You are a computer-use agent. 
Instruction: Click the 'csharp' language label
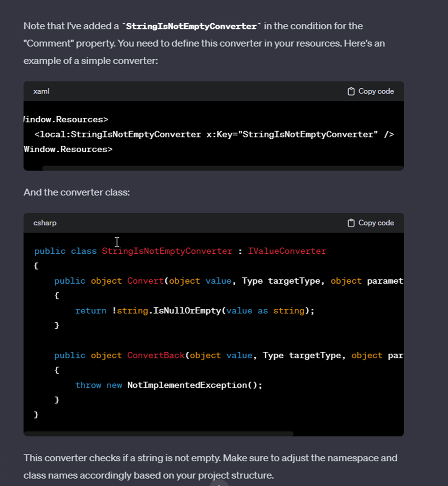click(x=45, y=223)
